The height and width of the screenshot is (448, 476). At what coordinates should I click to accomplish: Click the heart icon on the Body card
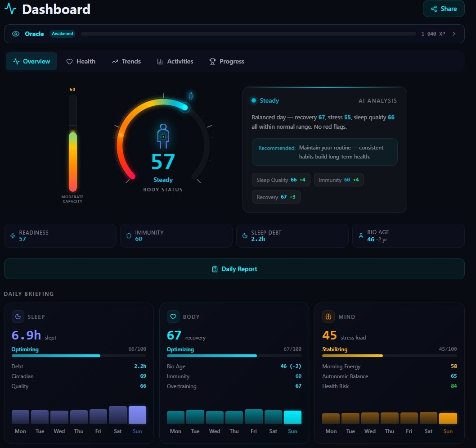click(x=173, y=317)
